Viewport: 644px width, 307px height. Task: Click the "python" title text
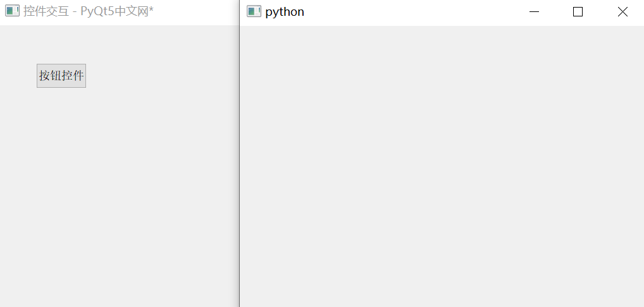pos(285,11)
